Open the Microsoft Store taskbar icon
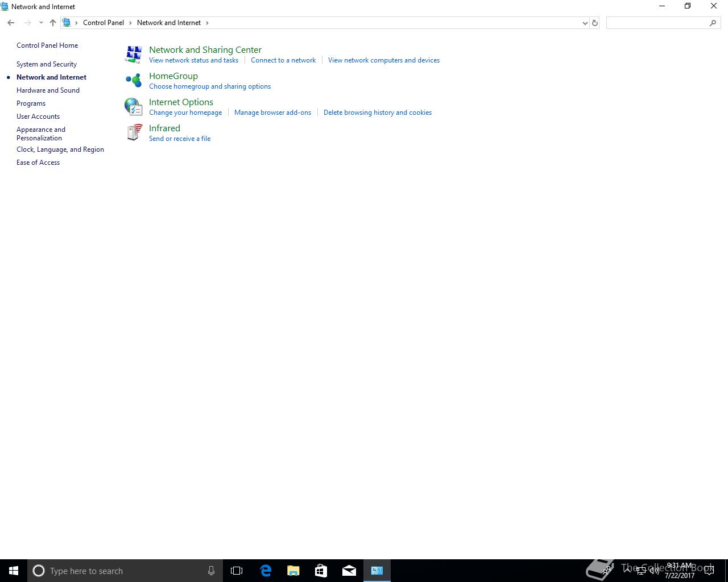 (321, 571)
